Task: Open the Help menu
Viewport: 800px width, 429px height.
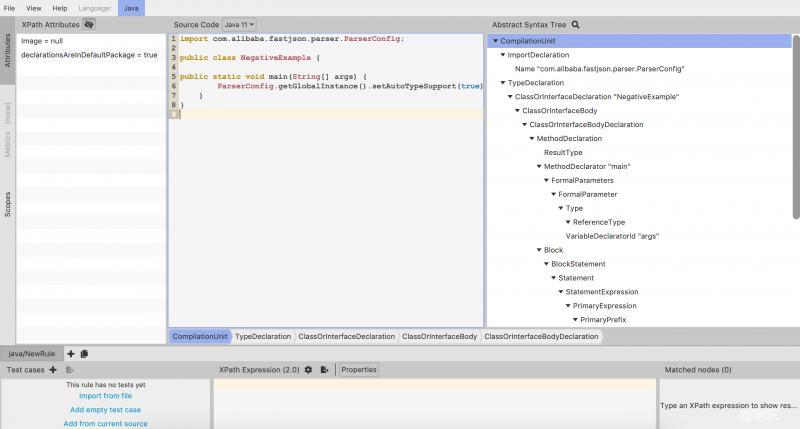Action: coord(60,8)
